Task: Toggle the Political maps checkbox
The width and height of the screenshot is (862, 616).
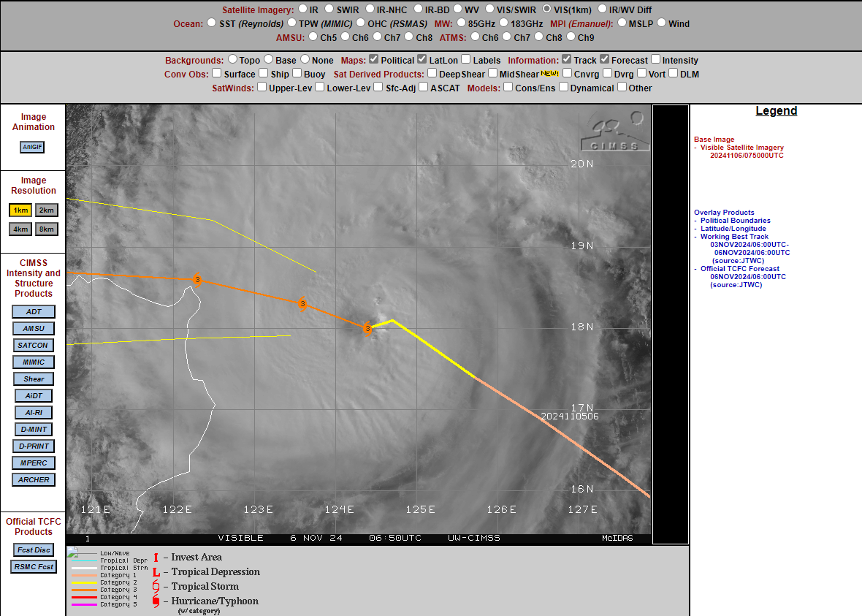Action: click(374, 59)
